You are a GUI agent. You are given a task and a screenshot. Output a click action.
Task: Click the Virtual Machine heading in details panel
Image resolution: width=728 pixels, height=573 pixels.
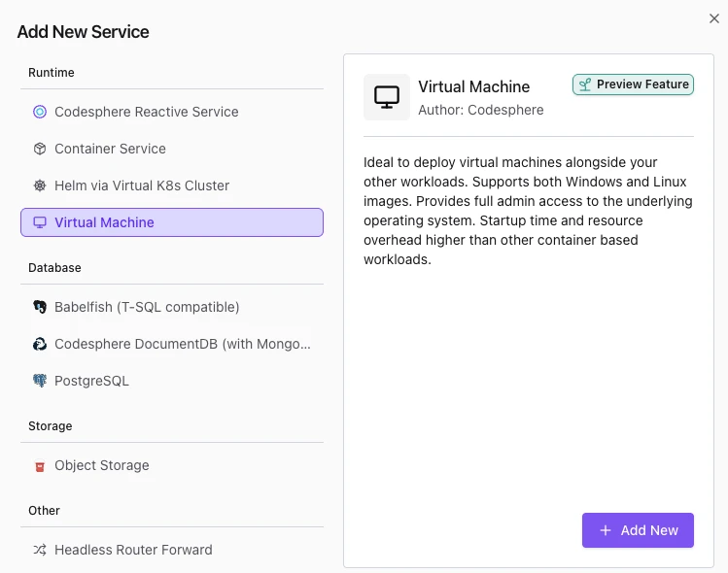[x=474, y=86]
